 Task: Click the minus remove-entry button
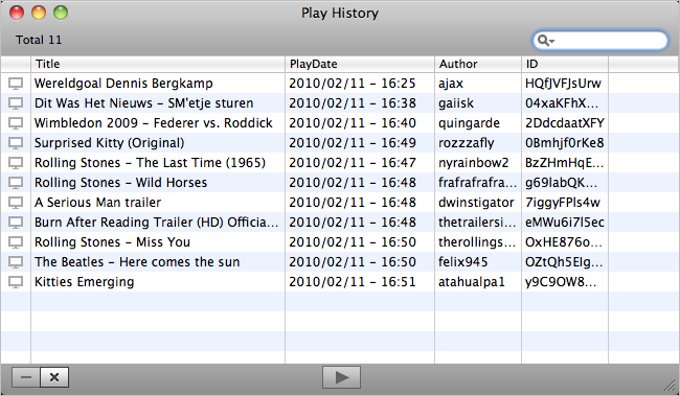26,377
